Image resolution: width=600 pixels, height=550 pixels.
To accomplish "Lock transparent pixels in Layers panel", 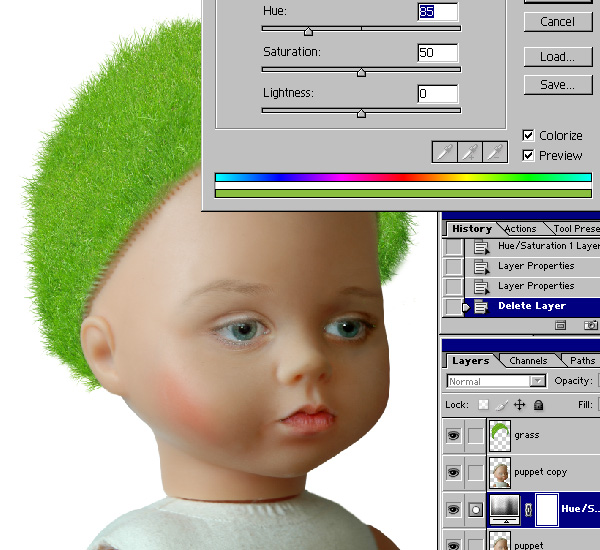I will [x=484, y=405].
